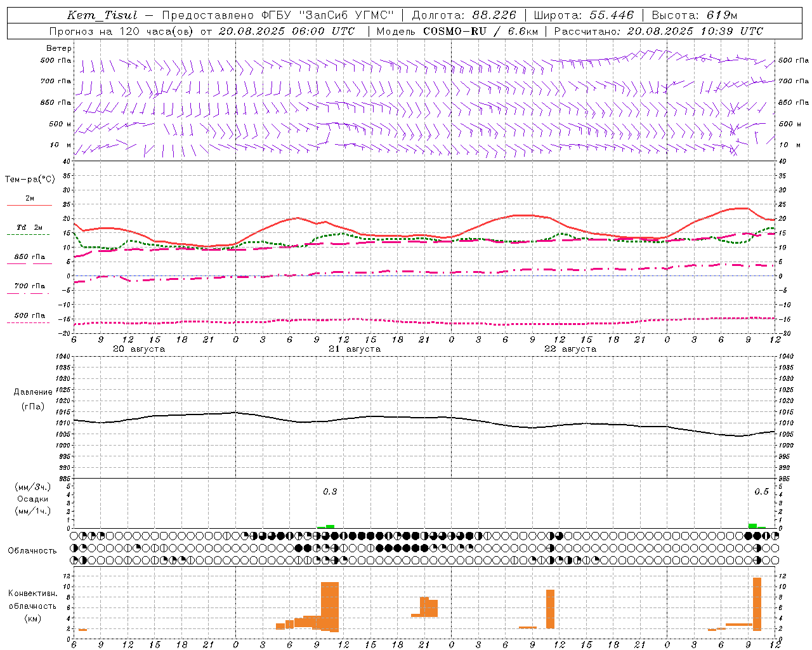Viewport: 812px width, 650px height.
Task: Click the tall orange convective bar on 22 августа
Action: (550, 609)
